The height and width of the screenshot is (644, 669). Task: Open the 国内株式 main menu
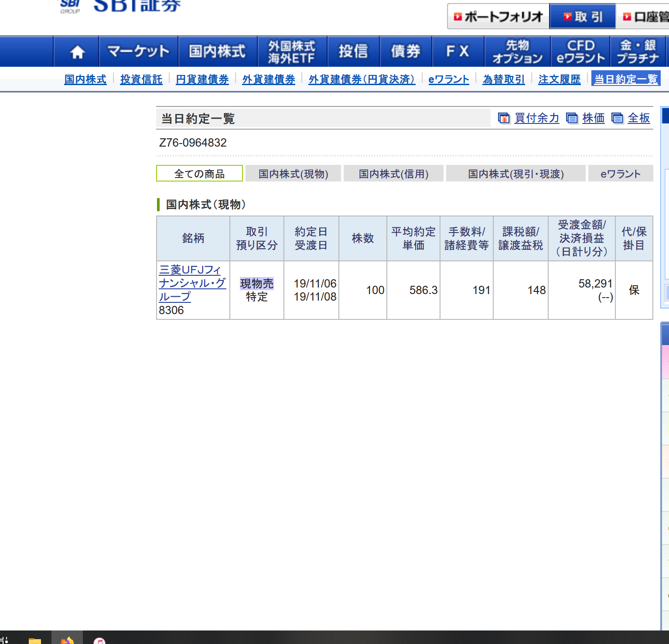tap(217, 52)
